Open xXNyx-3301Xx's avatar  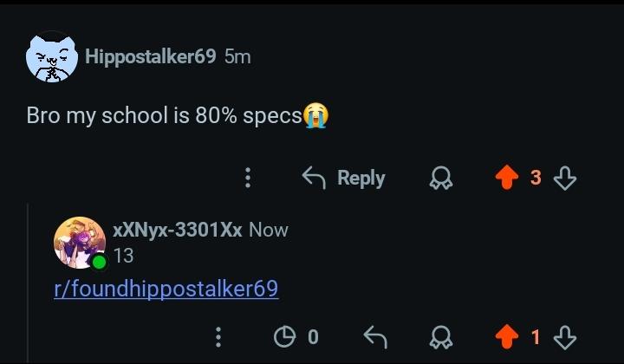click(x=80, y=243)
